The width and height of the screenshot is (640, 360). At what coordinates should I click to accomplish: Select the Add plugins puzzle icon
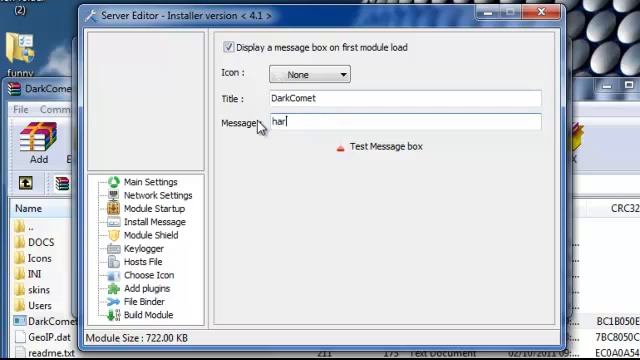pyautogui.click(x=113, y=289)
